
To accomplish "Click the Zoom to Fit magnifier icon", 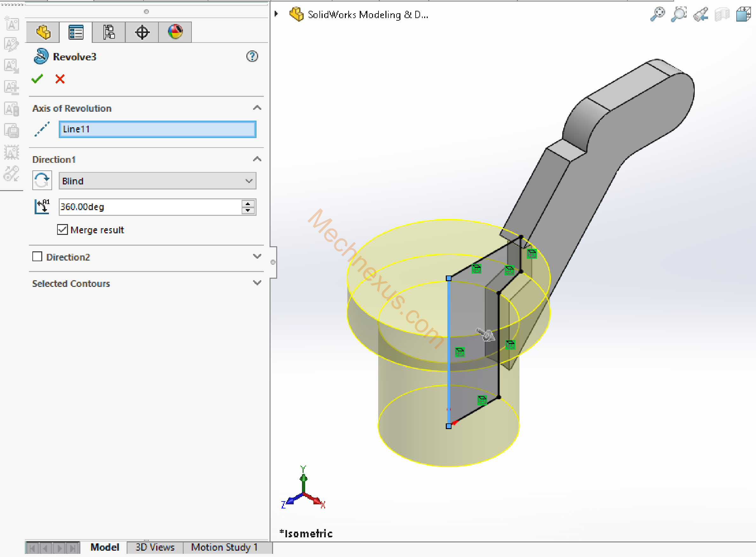I will 657,15.
